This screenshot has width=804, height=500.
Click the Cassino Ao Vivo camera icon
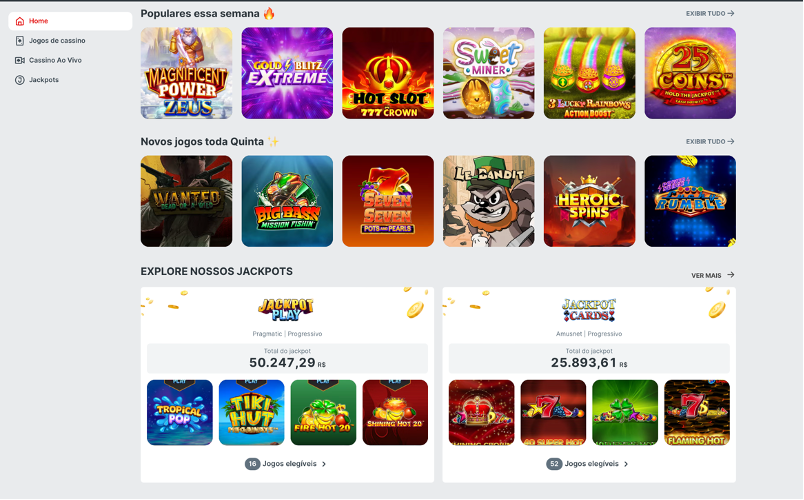tap(20, 61)
